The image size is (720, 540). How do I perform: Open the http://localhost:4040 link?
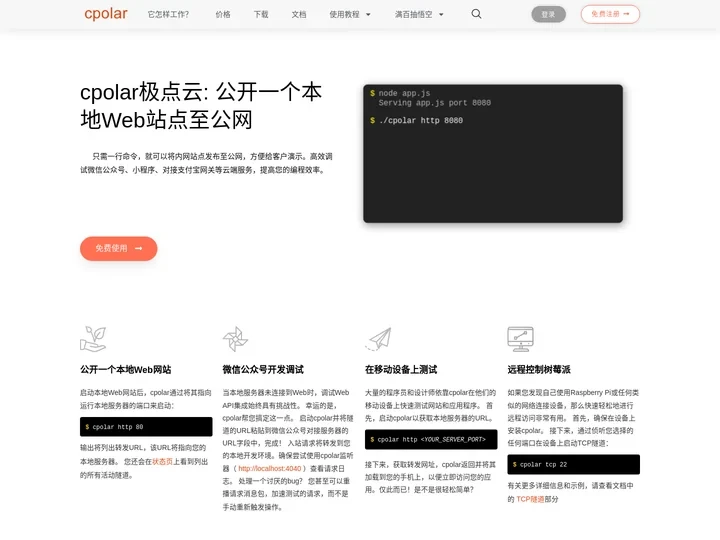coord(270,468)
